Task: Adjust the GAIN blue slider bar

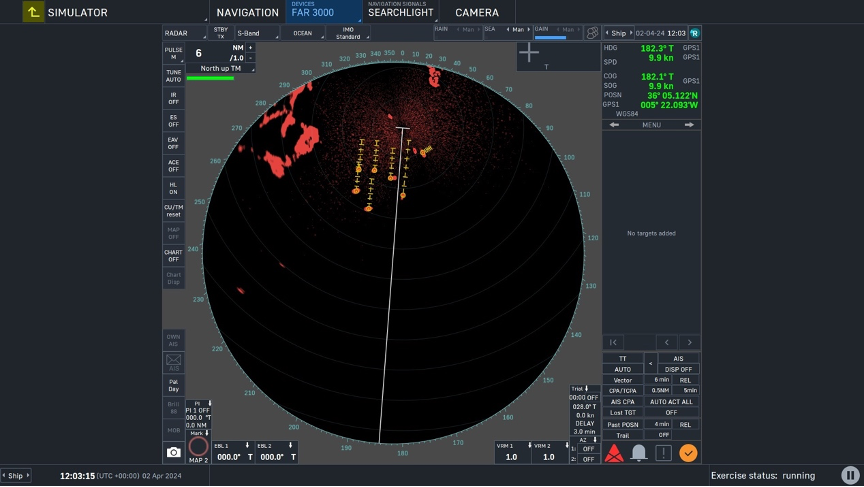Action: tap(550, 37)
